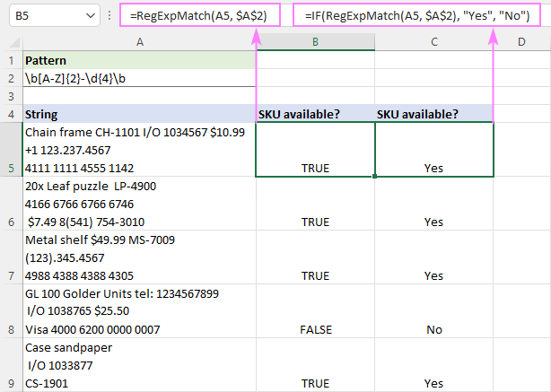Select the Case sandpaper text cell
Viewport: 551px width, 392px height.
tap(139, 365)
